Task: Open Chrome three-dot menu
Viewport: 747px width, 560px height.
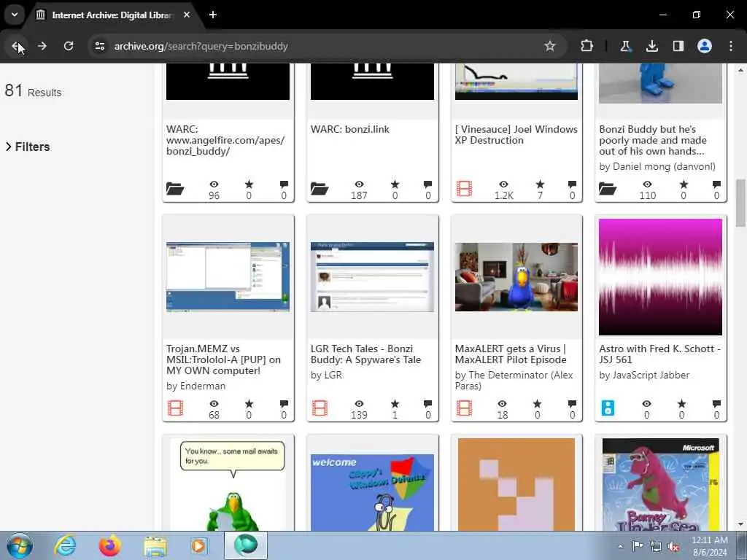Action: coord(731,46)
